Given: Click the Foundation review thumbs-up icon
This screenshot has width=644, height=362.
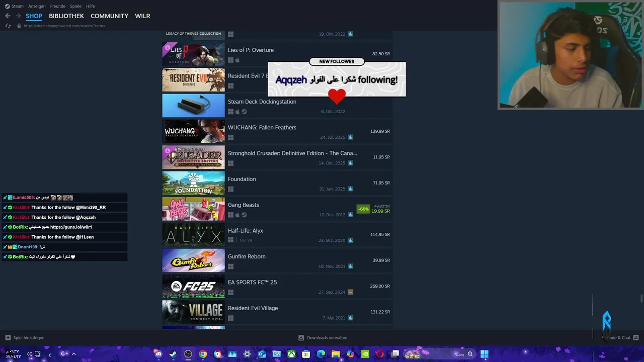Looking at the screenshot, I should tap(351, 189).
